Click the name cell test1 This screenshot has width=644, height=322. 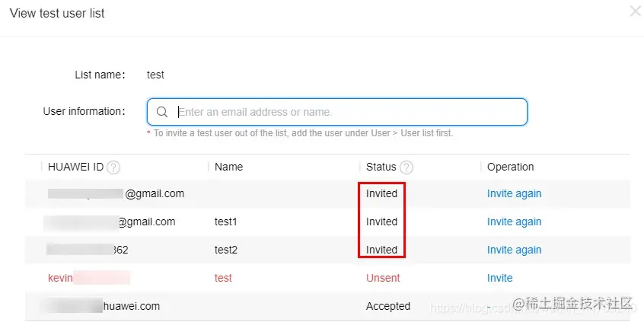pos(226,222)
